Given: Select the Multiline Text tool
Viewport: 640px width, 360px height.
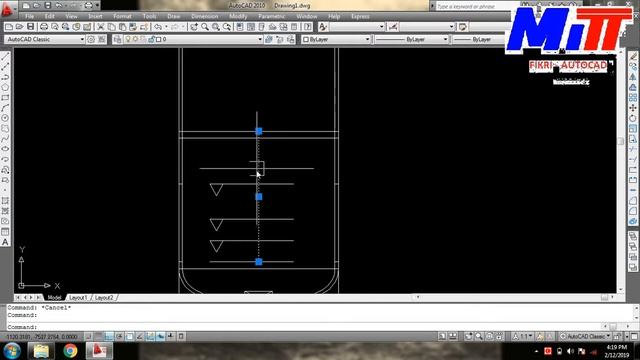Looking at the screenshot, I should pos(5,242).
